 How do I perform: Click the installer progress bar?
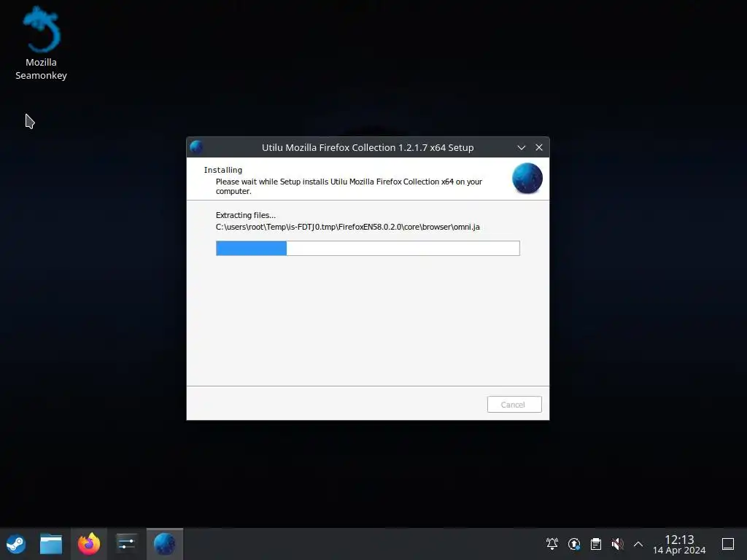point(368,248)
